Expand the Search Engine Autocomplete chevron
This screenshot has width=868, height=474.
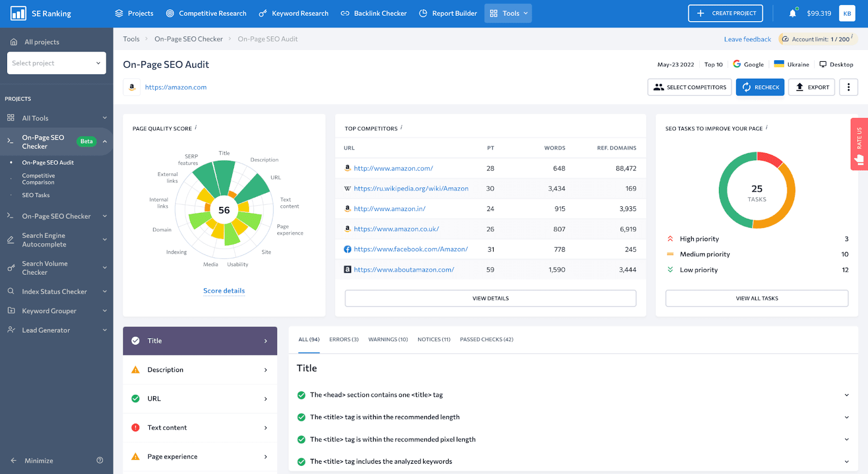pyautogui.click(x=105, y=239)
